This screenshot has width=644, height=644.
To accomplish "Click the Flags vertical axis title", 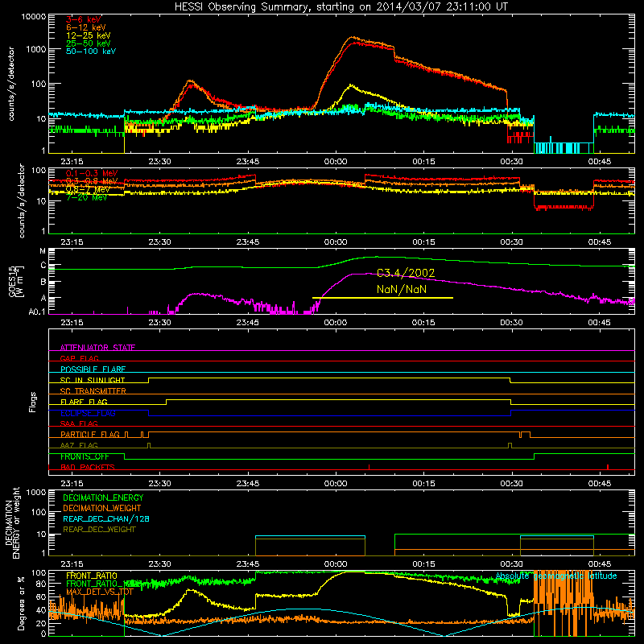I will click(x=33, y=402).
